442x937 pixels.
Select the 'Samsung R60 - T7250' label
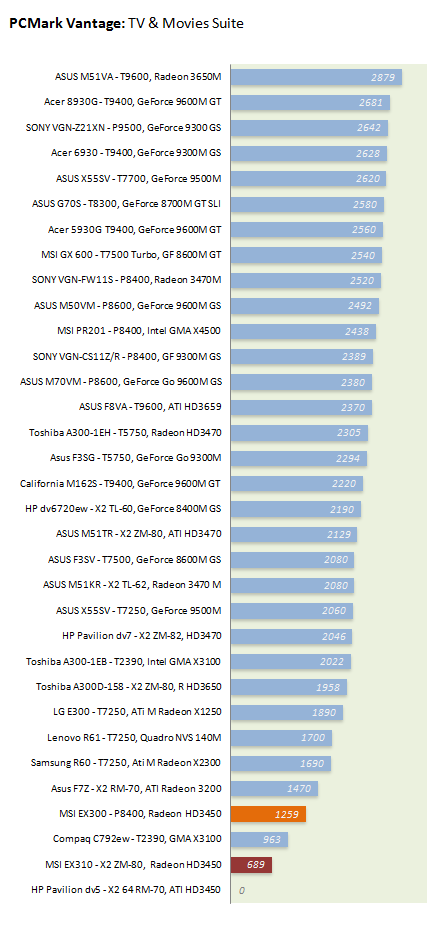point(126,763)
